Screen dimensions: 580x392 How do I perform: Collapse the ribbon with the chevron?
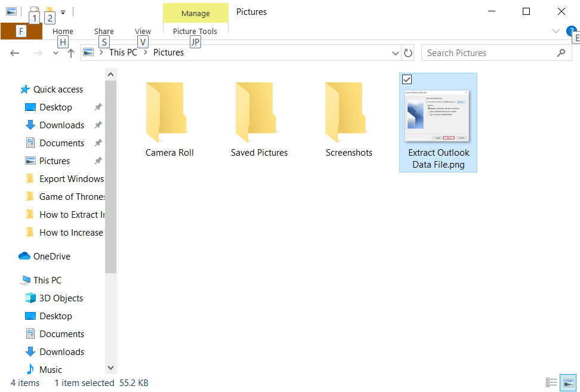(x=556, y=31)
